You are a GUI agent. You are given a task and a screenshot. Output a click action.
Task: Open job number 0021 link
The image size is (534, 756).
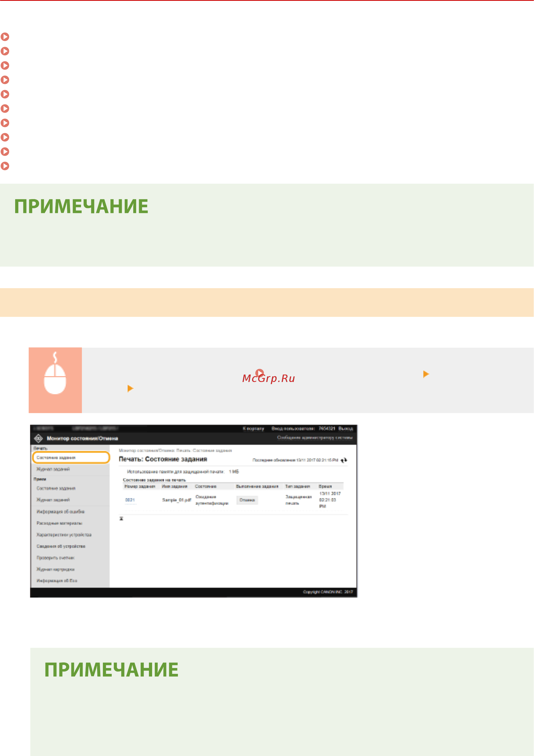pyautogui.click(x=130, y=500)
